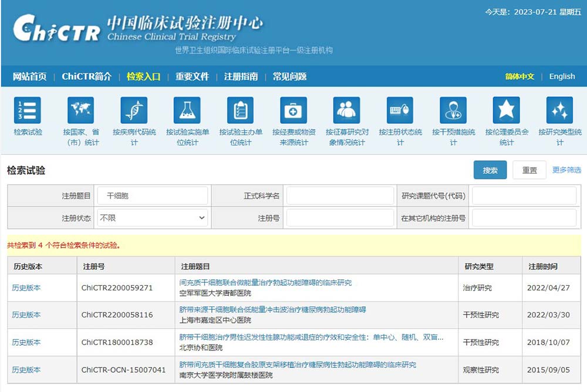Open the star ethics committee icon
587x392 pixels.
(x=507, y=111)
